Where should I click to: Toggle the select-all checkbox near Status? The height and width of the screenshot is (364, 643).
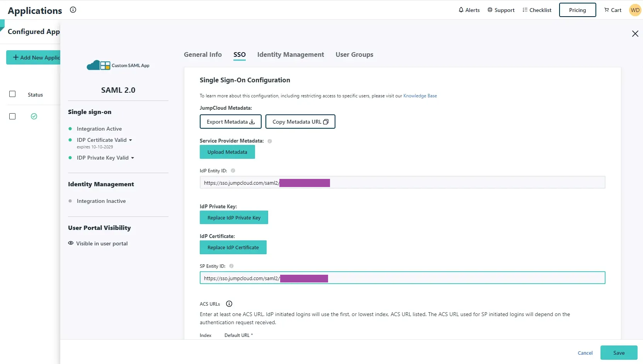point(12,94)
